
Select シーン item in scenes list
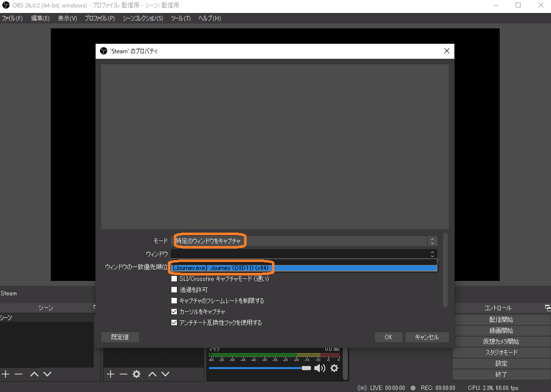[x=47, y=317]
